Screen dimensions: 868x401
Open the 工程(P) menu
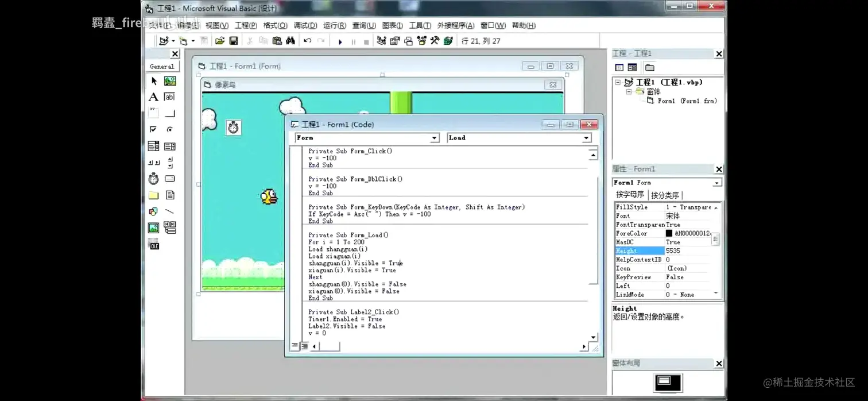[x=246, y=25]
